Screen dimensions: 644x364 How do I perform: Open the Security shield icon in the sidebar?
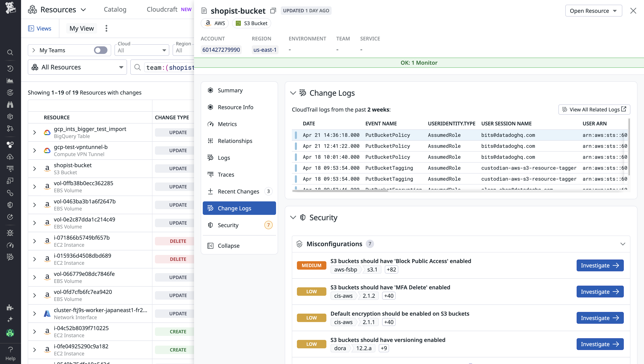click(10, 205)
